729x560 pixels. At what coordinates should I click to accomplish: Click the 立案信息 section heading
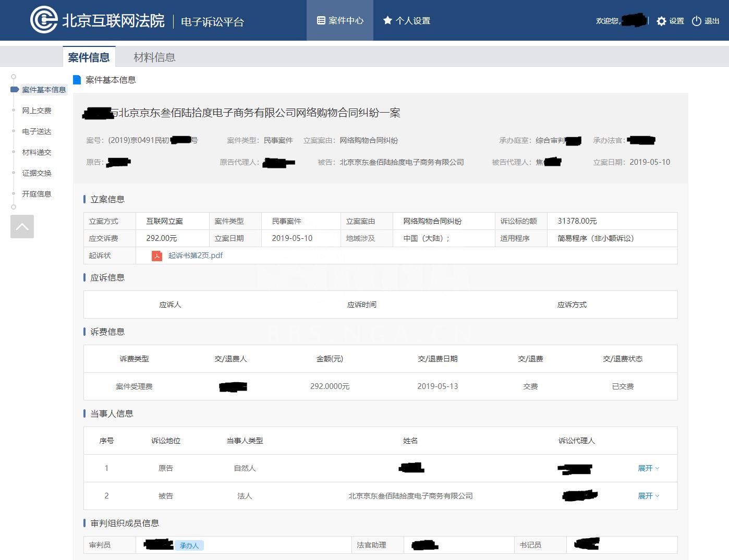[107, 199]
